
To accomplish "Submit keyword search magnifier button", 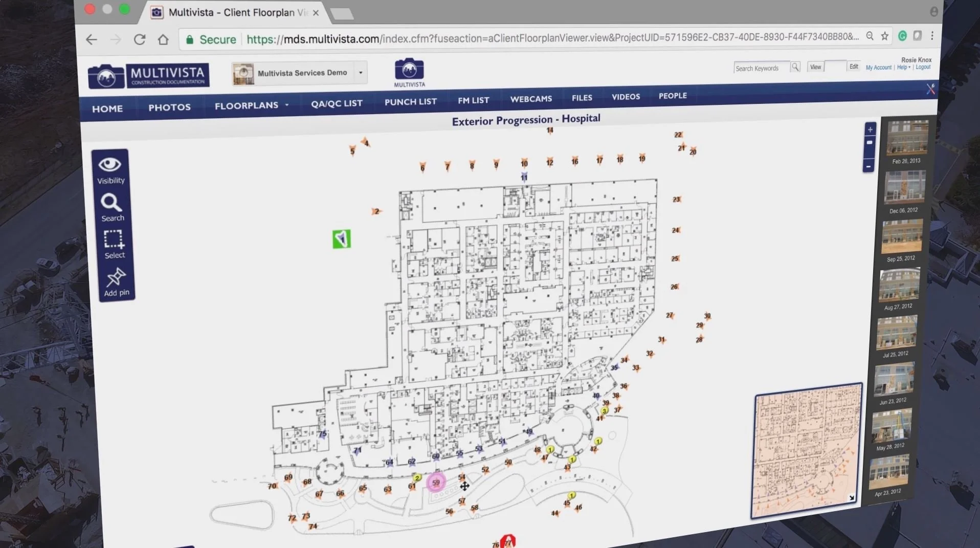I will [795, 67].
